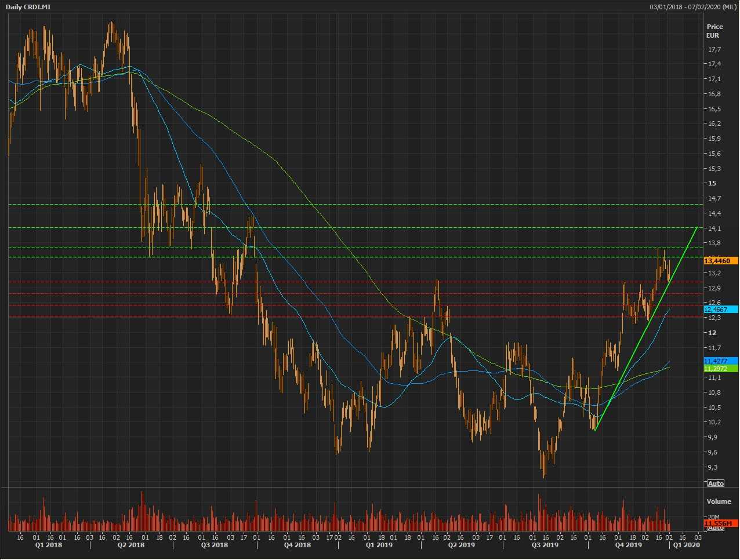Image resolution: width=740 pixels, height=560 pixels.
Task: Click the Volume panel label
Action: [719, 501]
